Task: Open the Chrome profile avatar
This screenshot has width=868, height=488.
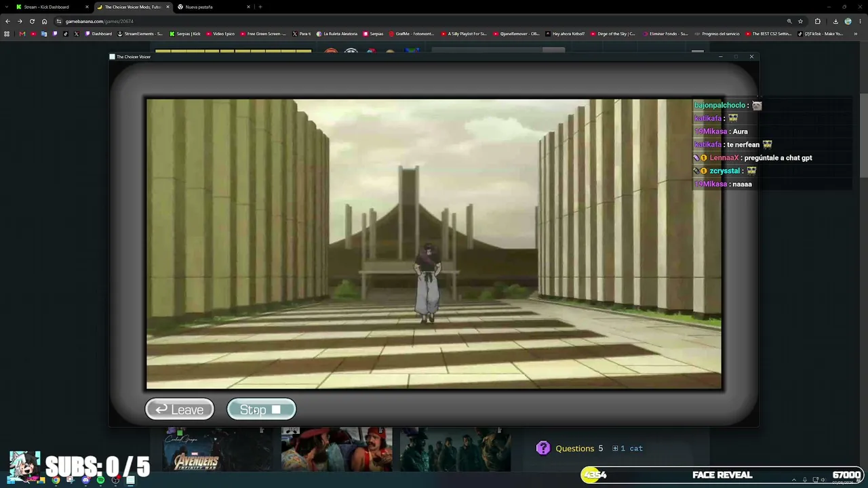Action: click(x=848, y=21)
